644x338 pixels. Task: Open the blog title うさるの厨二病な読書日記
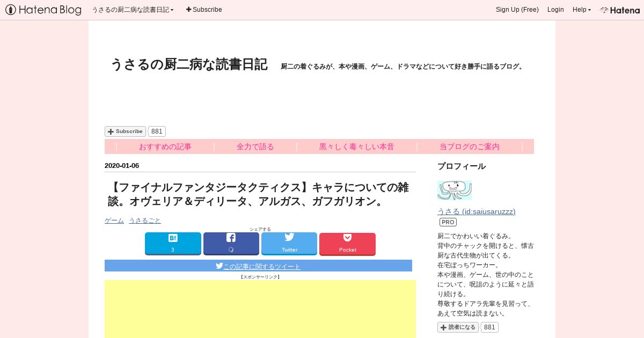pos(188,64)
